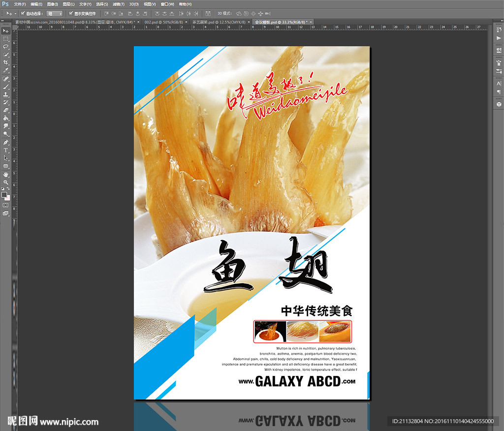The width and height of the screenshot is (504, 431).
Task: Click the align top edges button
Action: 106,13
